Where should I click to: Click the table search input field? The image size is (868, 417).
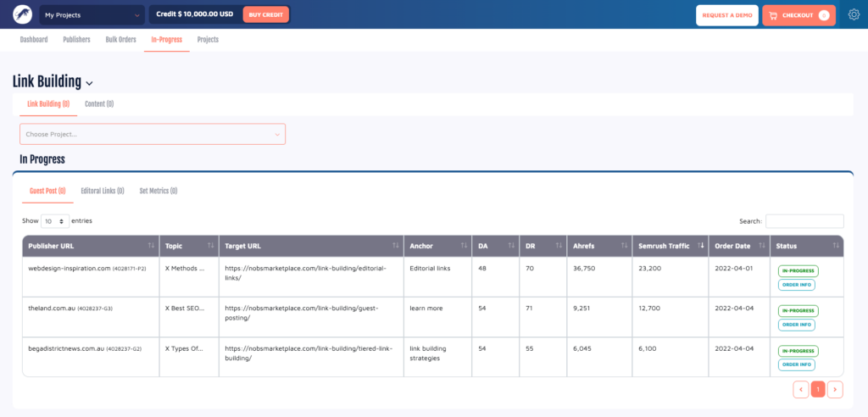click(804, 221)
